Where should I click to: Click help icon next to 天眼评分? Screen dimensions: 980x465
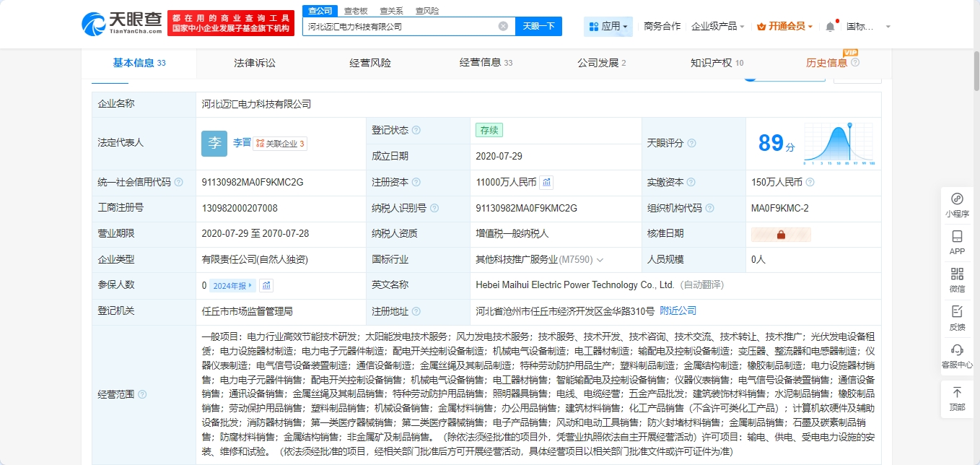point(691,144)
